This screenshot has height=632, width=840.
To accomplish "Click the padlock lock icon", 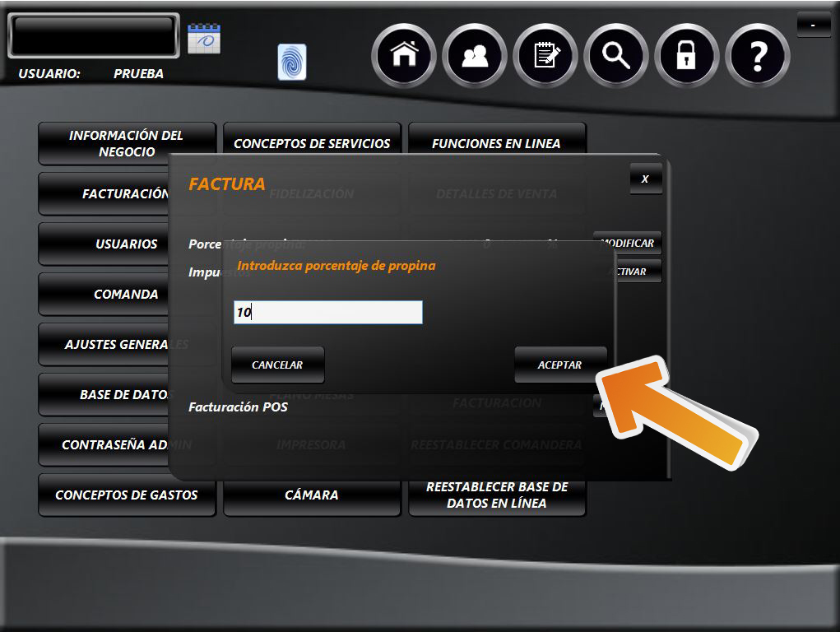I will click(686, 56).
